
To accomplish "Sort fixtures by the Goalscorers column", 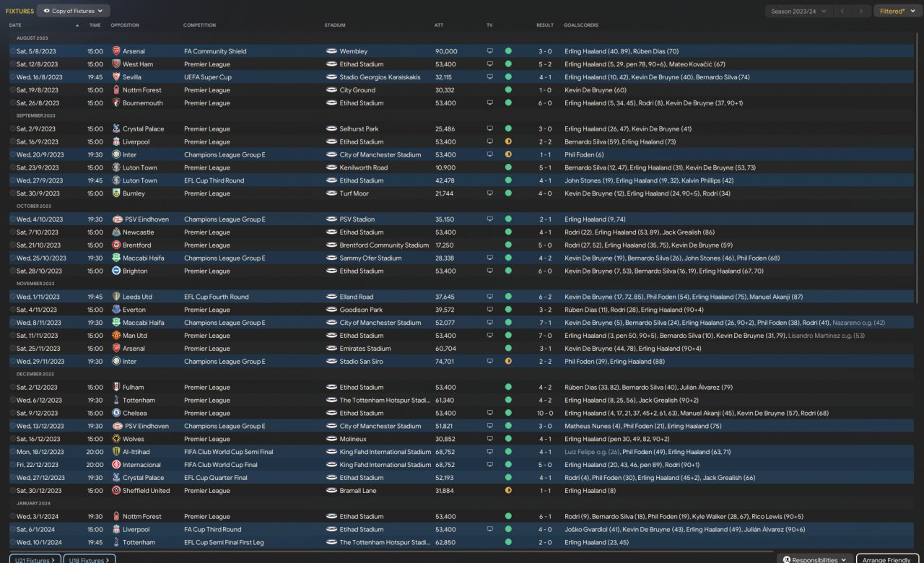I will click(581, 25).
